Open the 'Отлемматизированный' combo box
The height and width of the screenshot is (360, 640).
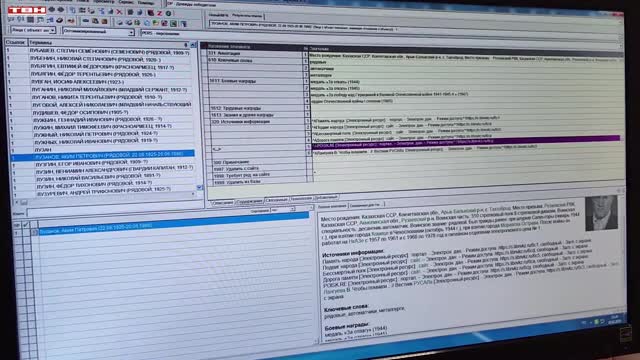point(98,31)
